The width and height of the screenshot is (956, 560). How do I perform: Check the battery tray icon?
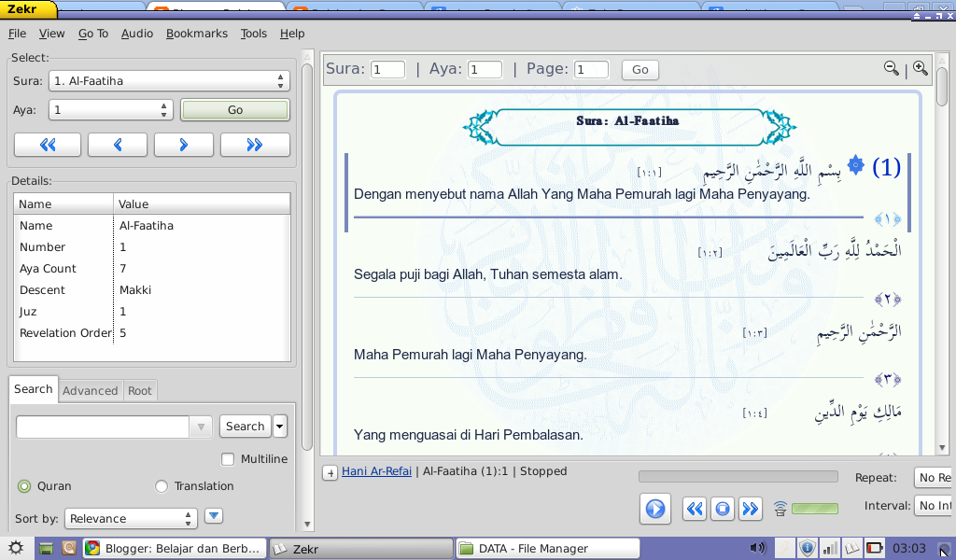point(874,548)
